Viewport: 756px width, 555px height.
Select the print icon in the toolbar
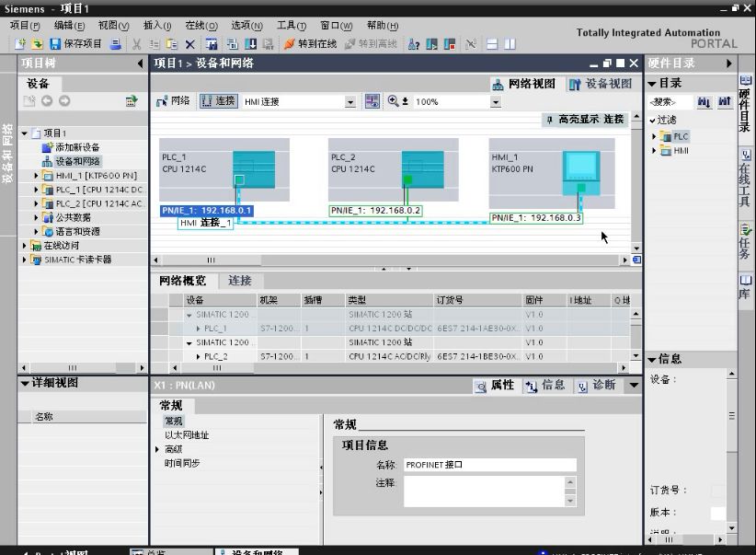pyautogui.click(x=114, y=45)
